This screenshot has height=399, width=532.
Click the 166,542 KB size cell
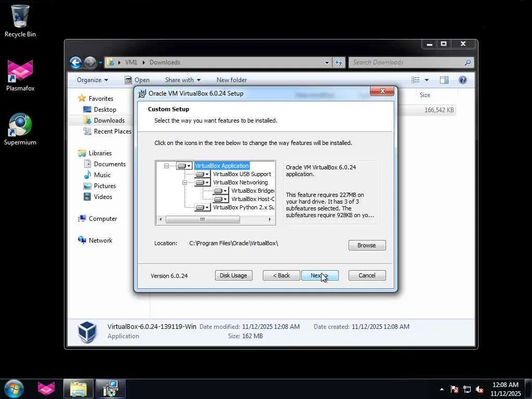439,110
